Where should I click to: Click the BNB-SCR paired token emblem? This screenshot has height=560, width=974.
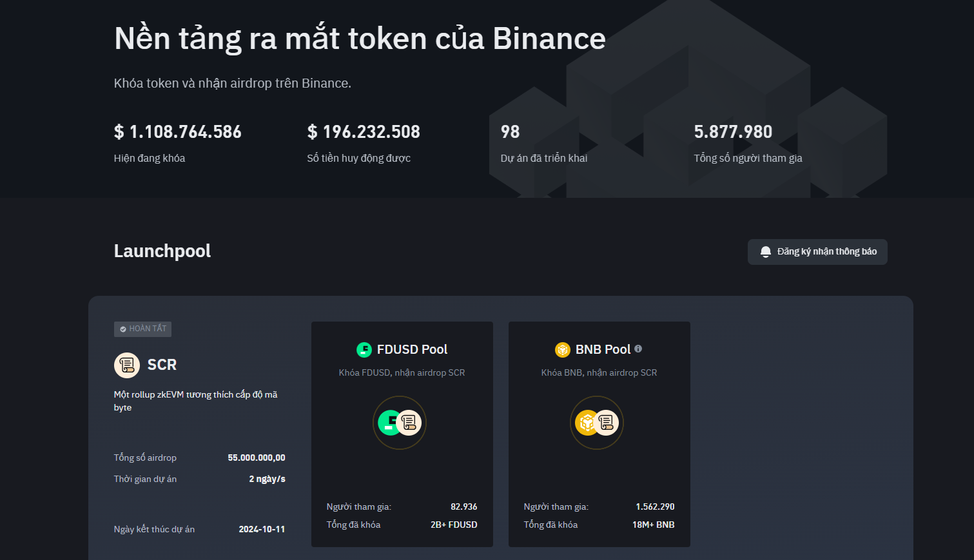[597, 423]
